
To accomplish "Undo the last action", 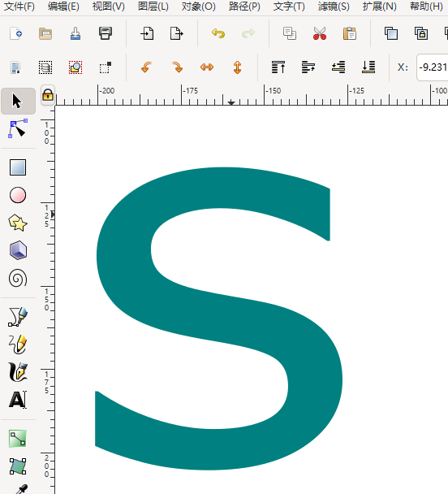I will 218,33.
